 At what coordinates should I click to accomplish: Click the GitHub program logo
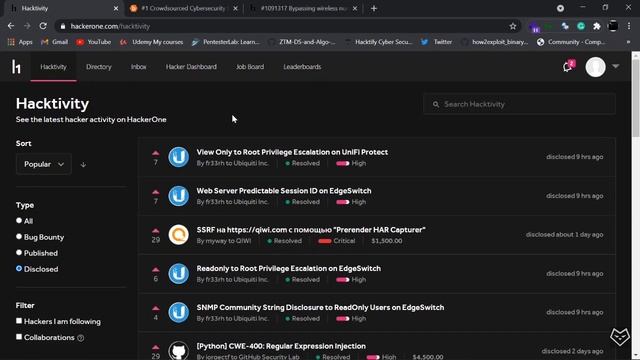(178, 350)
